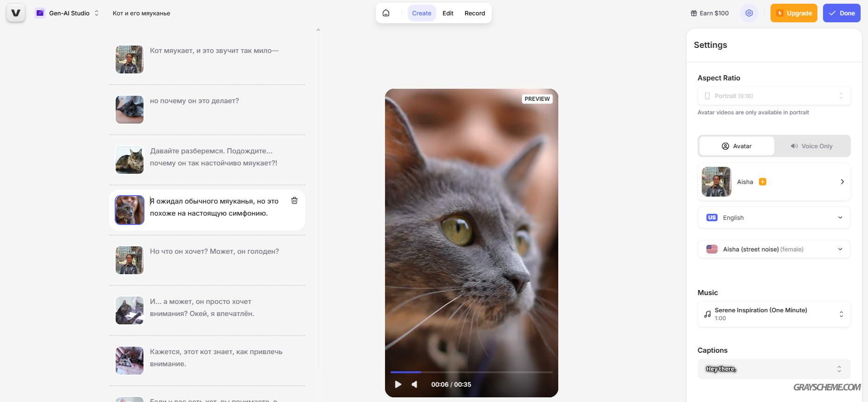
Task: Click the V logo icon
Action: 16,13
